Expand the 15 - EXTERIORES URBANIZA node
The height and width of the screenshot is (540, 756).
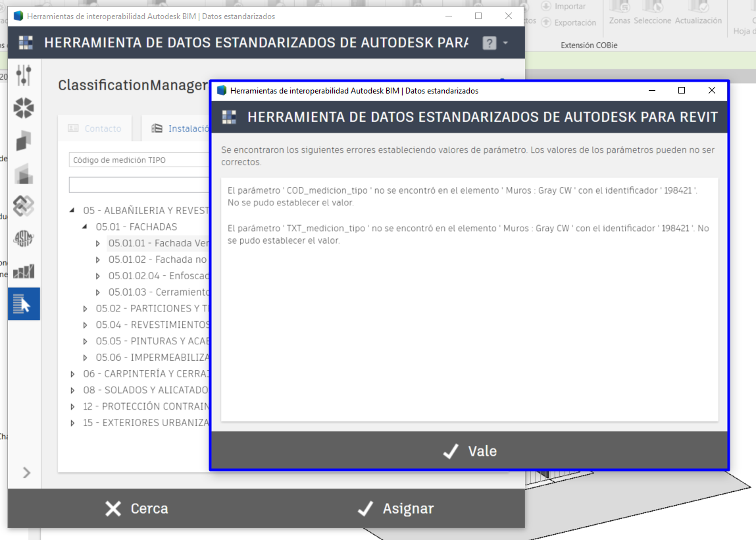coord(72,423)
